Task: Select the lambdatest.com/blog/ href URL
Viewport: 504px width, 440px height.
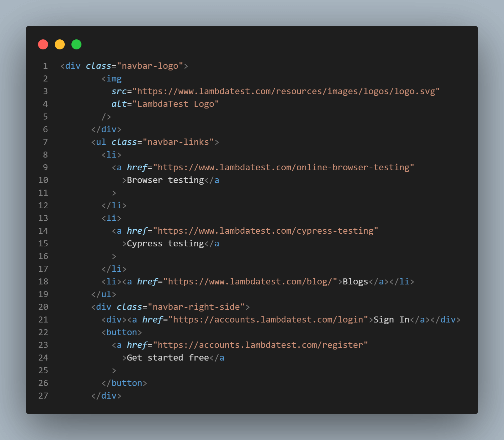Action: point(250,282)
